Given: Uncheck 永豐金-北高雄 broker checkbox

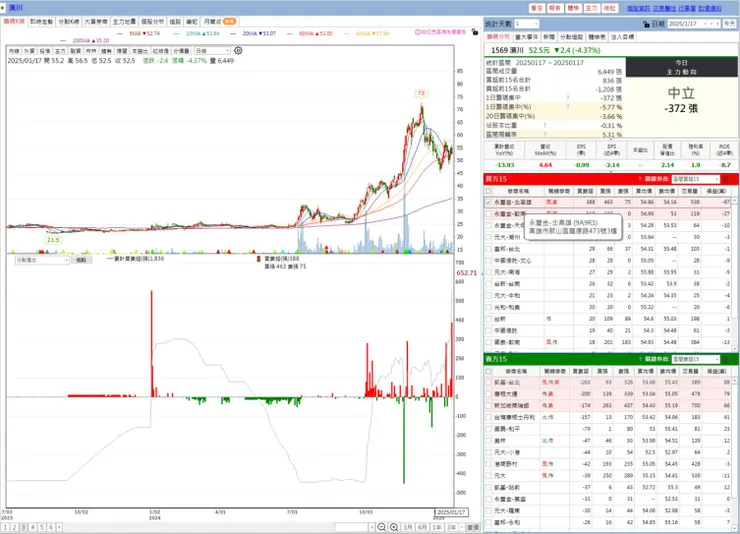Looking at the screenshot, I should click(488, 202).
